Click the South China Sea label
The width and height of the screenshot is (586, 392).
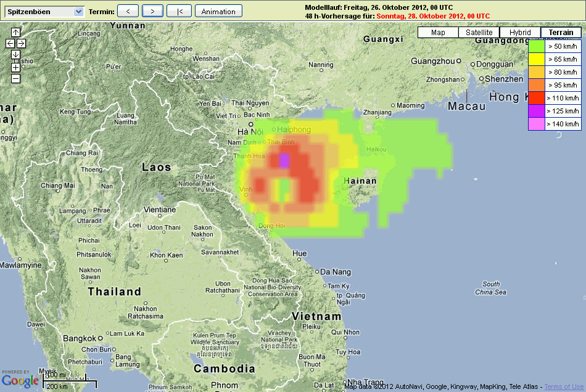[491, 288]
